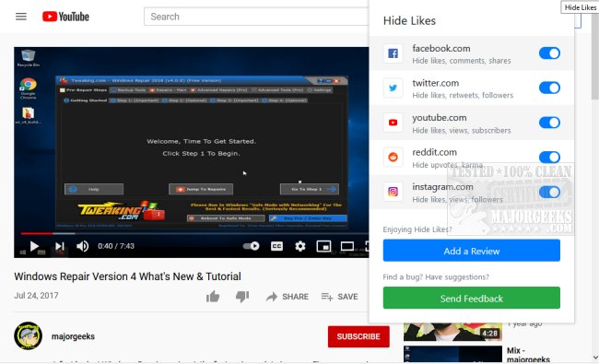Toggle the reddit.com hide switch
599x364 pixels.
tap(549, 157)
